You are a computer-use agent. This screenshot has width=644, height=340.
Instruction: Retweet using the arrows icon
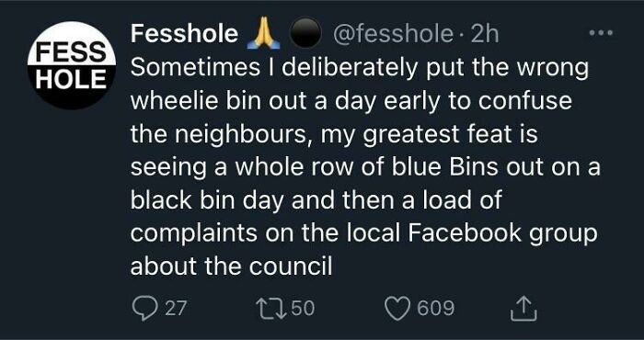click(269, 308)
